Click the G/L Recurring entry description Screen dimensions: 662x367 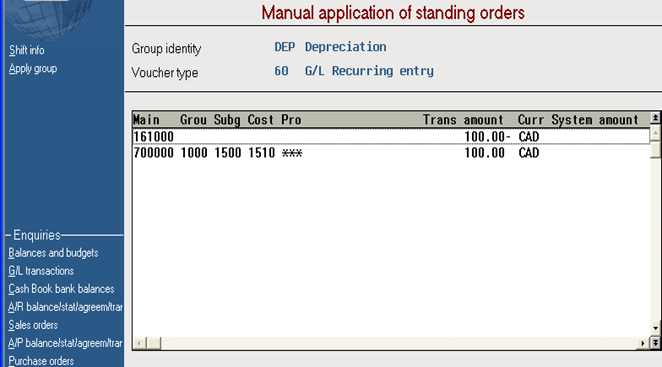[369, 71]
